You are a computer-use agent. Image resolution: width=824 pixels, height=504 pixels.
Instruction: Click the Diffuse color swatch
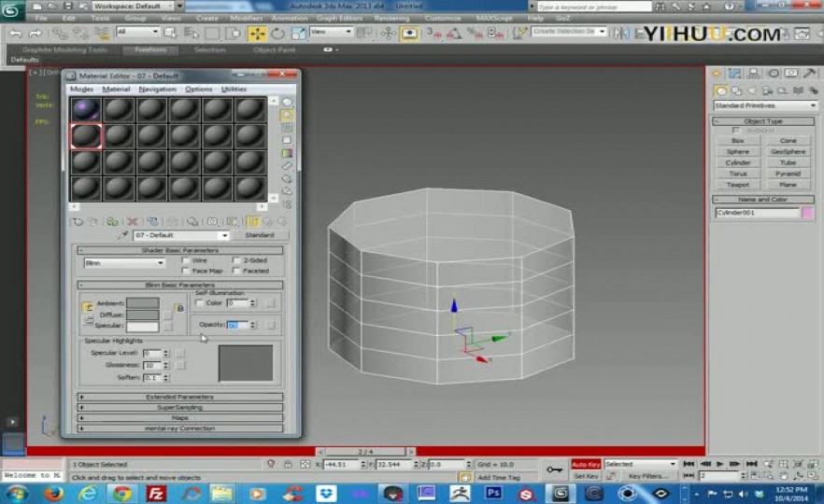pyautogui.click(x=142, y=315)
